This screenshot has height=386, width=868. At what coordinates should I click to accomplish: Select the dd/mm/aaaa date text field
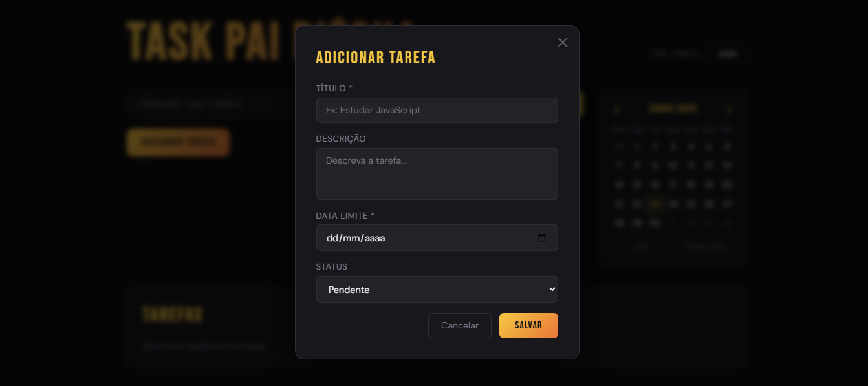(x=437, y=238)
